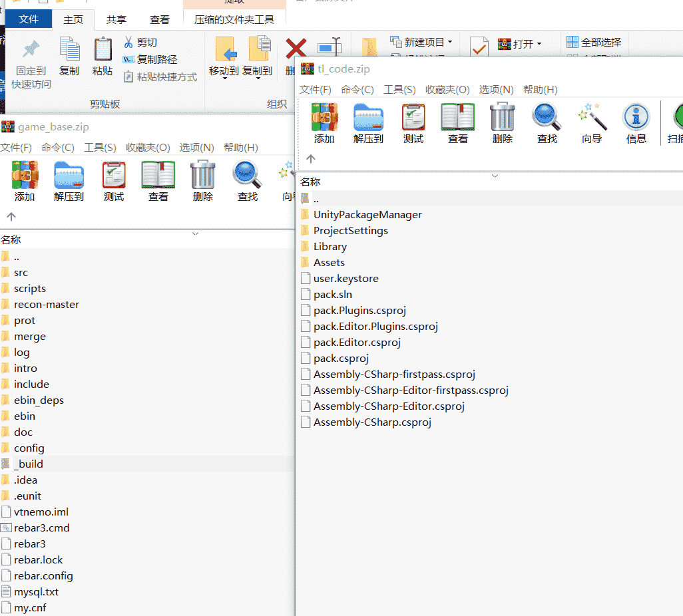Click the Delete trash icon in game_base.zip
The height and width of the screenshot is (616, 683).
pos(202,176)
